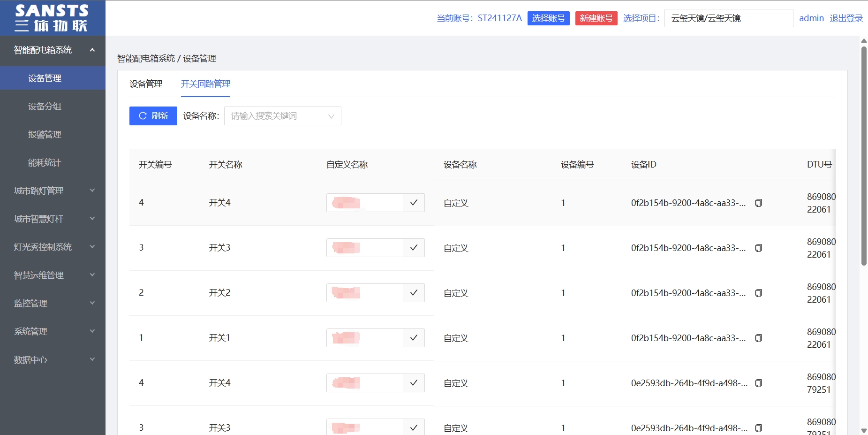Click the 选择账号 button
868x435 pixels.
tap(548, 18)
